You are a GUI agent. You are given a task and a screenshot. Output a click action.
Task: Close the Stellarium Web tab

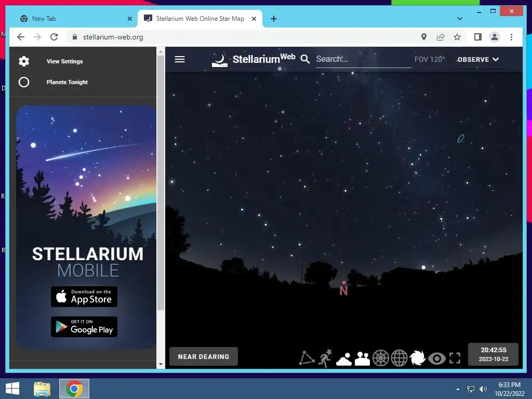click(254, 19)
